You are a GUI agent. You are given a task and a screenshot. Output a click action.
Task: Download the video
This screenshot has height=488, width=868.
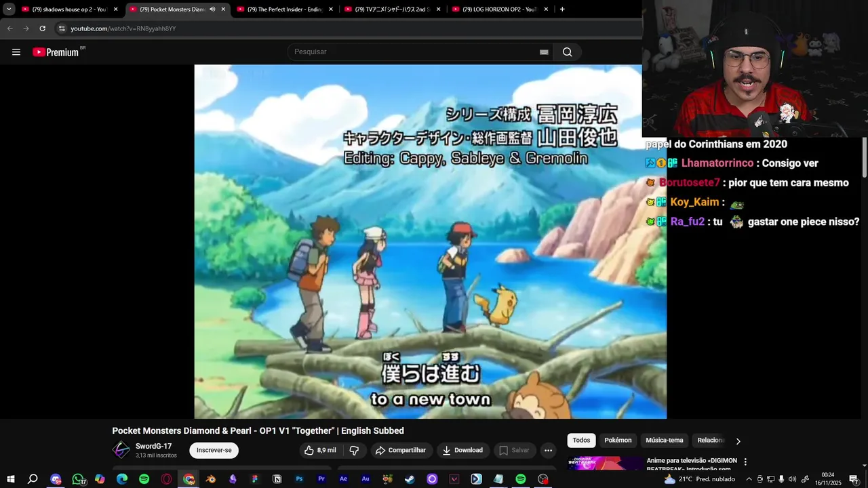(462, 450)
